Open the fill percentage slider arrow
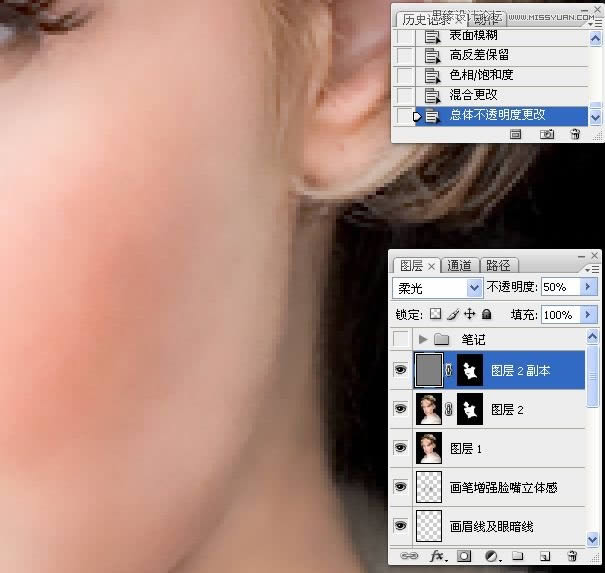The height and width of the screenshot is (573, 605). [587, 314]
